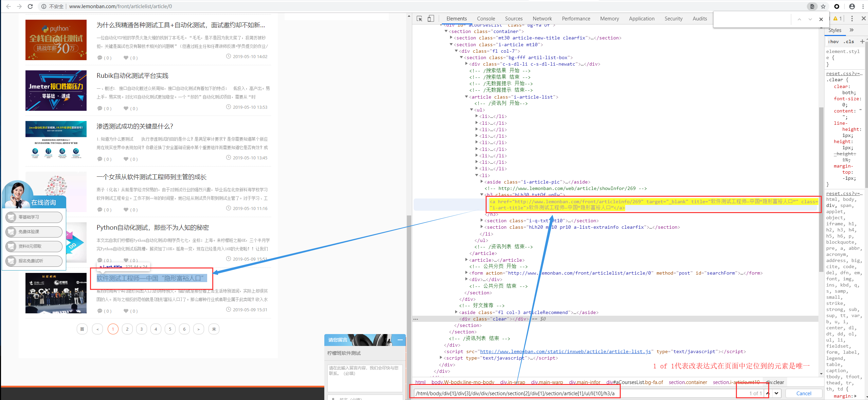Click the bookmark star icon
Viewport: 868px width, 400px height.
pyautogui.click(x=823, y=6)
